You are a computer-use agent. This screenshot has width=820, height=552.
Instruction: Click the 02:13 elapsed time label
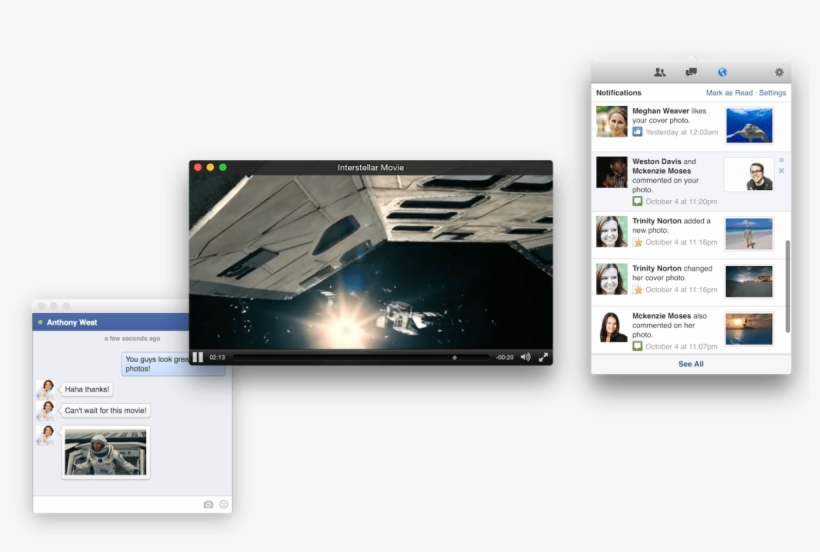tap(217, 358)
